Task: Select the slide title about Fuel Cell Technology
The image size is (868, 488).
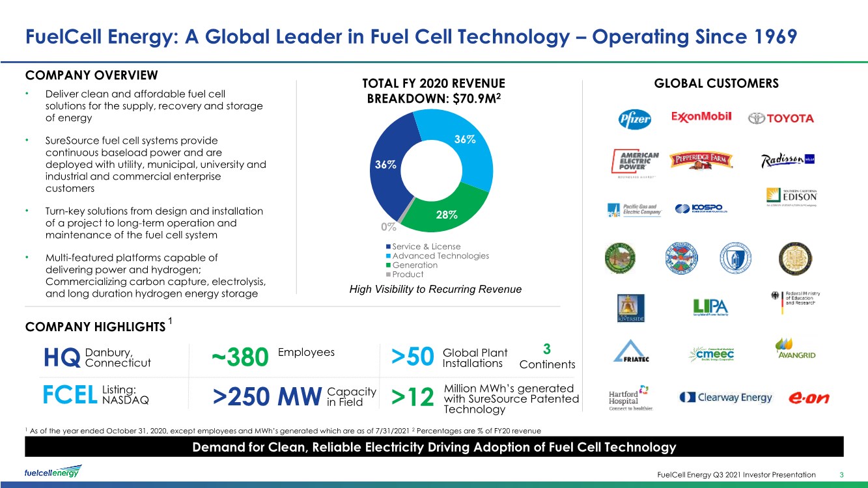Action: (x=411, y=36)
